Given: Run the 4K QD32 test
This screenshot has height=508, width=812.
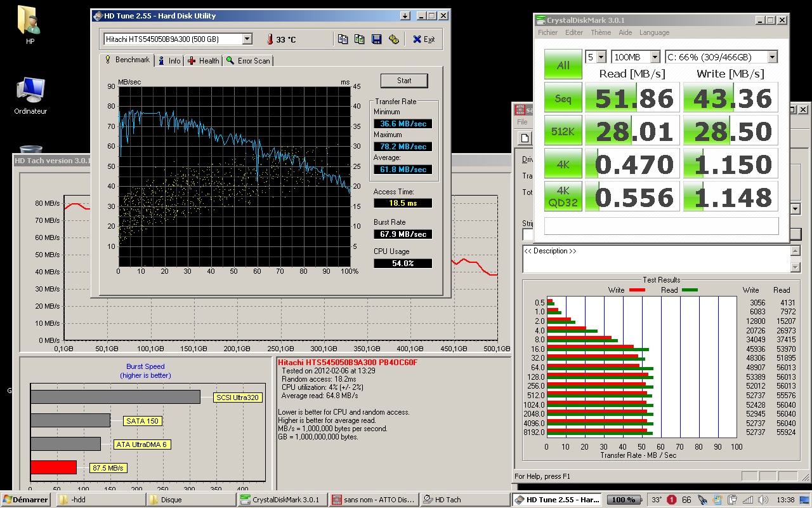Looking at the screenshot, I should point(563,197).
